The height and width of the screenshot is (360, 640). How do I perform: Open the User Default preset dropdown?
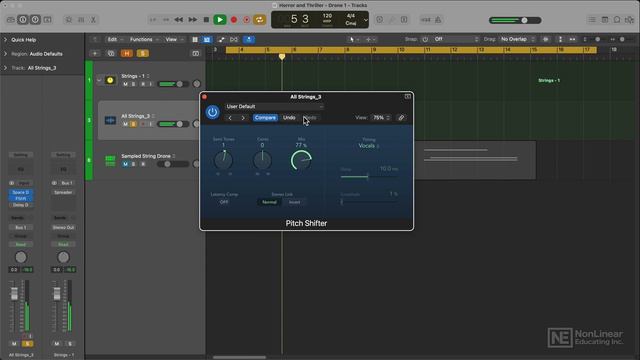click(274, 107)
